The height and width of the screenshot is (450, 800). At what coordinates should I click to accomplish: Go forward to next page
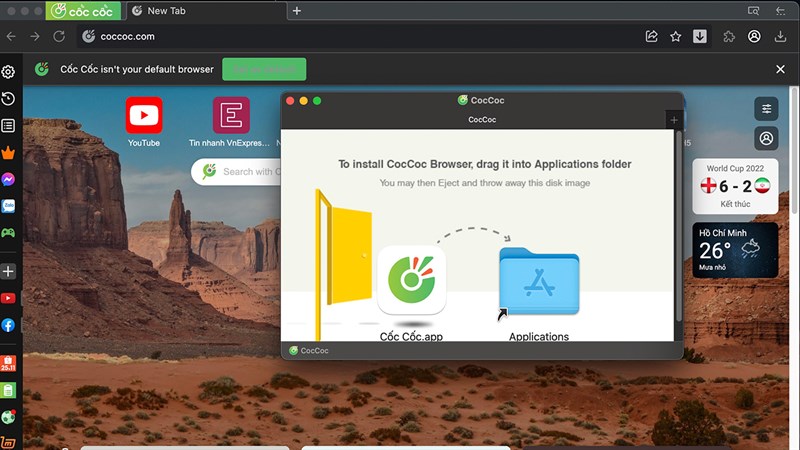(35, 36)
